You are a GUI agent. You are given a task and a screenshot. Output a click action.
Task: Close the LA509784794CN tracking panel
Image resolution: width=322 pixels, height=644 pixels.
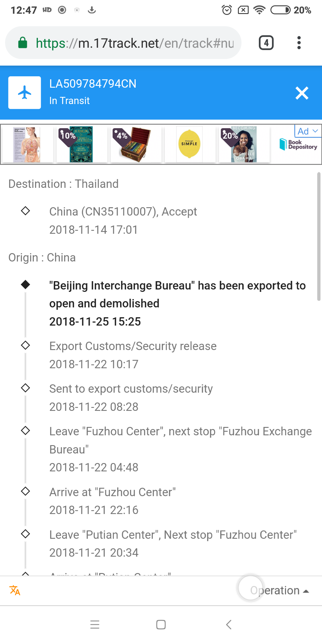coord(301,93)
